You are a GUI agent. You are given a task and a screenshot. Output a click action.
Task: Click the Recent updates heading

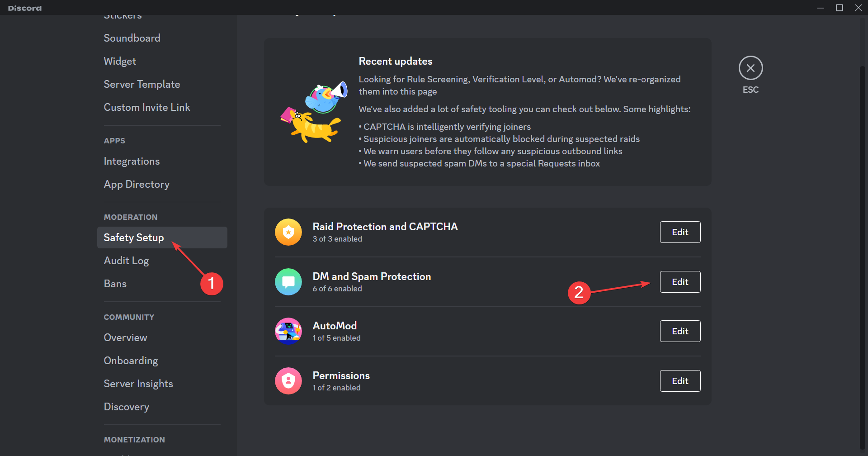pos(396,61)
